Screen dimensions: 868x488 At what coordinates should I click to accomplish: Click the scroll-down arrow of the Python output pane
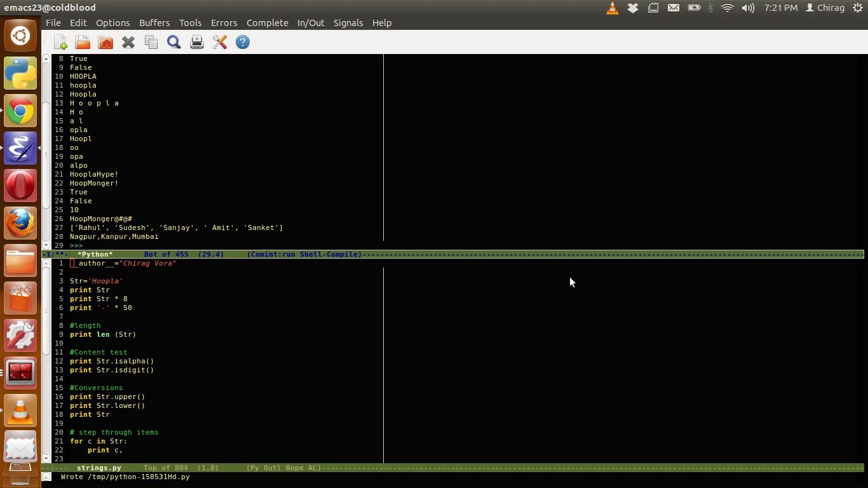pos(46,245)
